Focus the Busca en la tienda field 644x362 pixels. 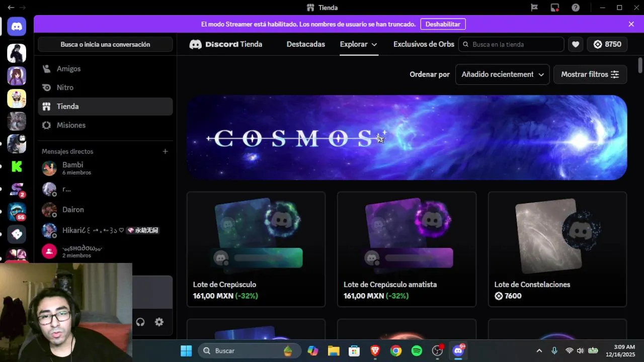click(511, 44)
